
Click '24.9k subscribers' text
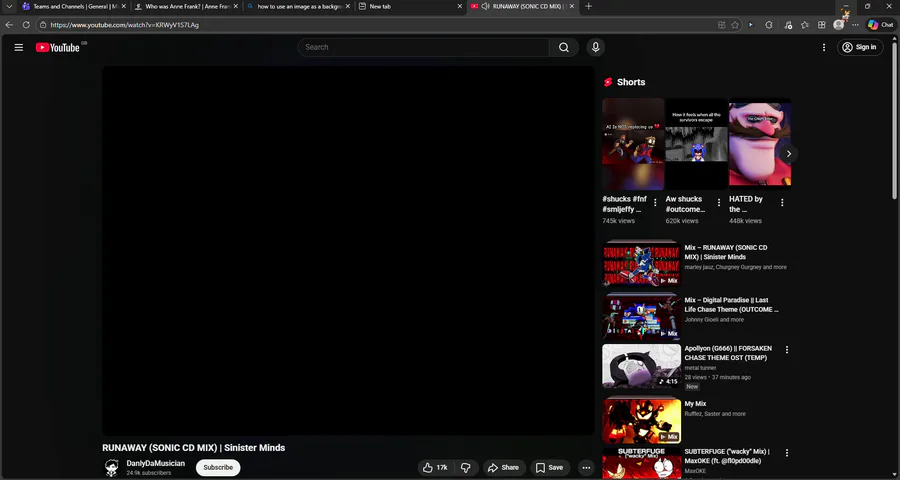pyautogui.click(x=149, y=473)
